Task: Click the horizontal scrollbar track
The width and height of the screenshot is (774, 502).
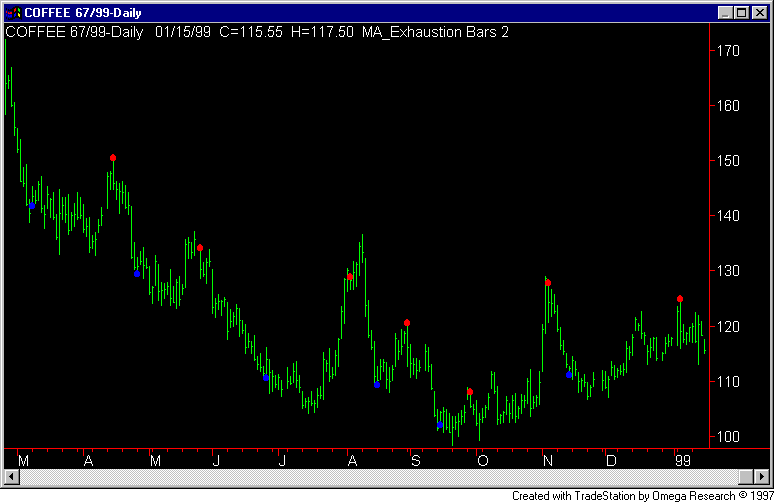Action: (379, 477)
